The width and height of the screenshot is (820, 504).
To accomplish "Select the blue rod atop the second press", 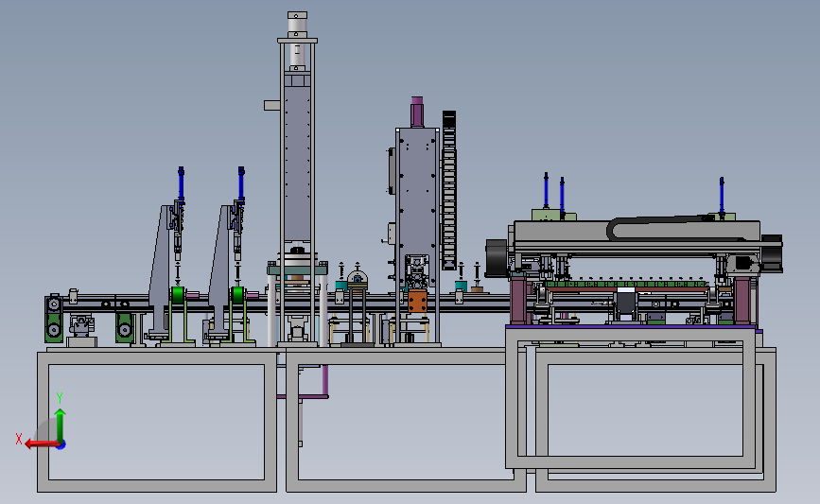I will coord(241,183).
